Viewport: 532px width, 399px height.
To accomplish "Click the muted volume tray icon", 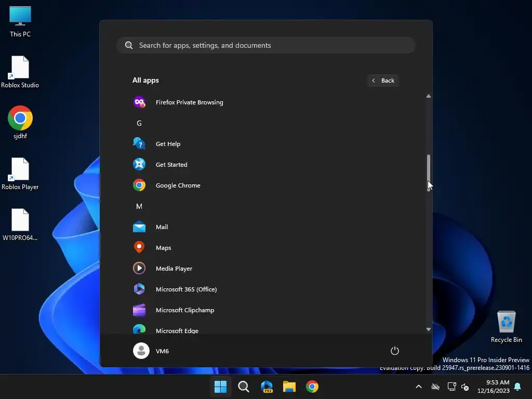I will (x=465, y=387).
